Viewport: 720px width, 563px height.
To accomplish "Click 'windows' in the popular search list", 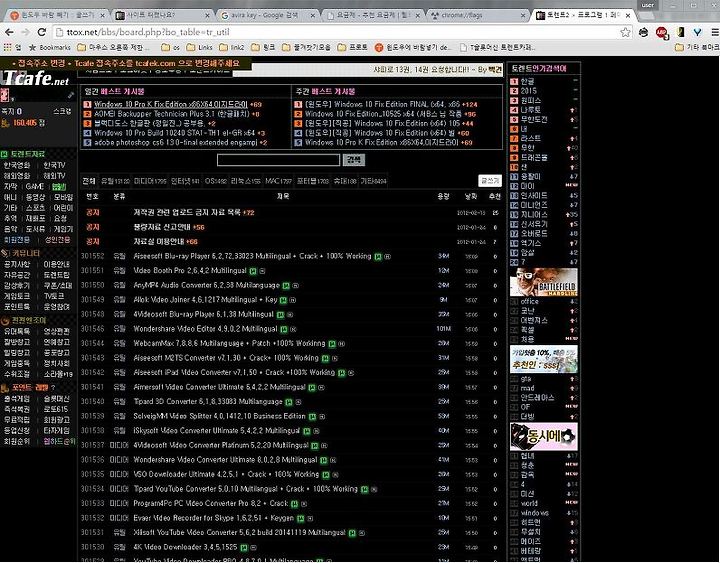I will (x=534, y=513).
